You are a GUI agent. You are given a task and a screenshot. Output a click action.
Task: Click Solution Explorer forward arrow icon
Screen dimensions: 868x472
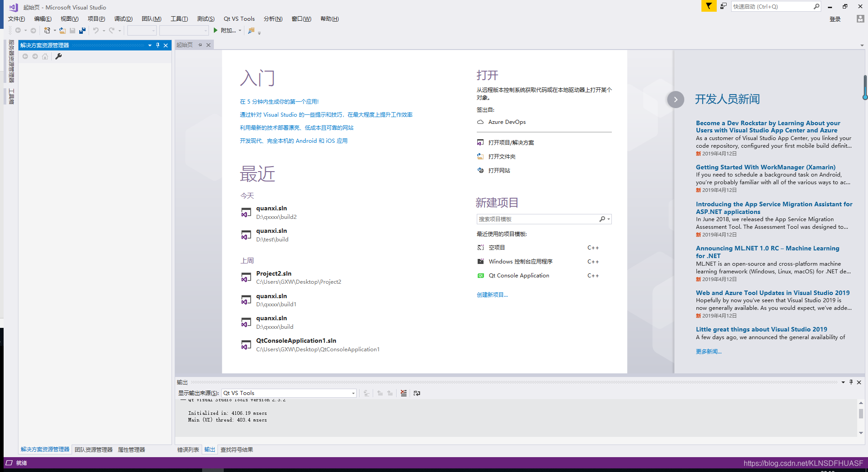[35, 56]
